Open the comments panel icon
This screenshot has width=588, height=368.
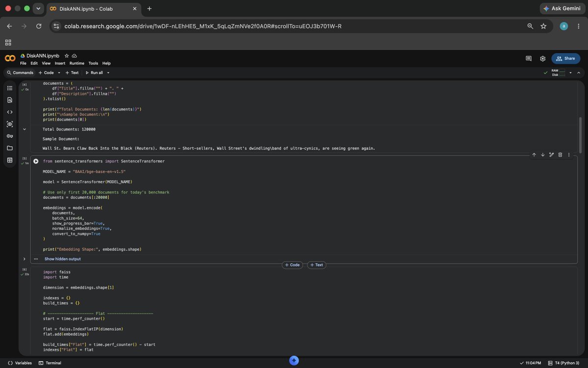529,58
